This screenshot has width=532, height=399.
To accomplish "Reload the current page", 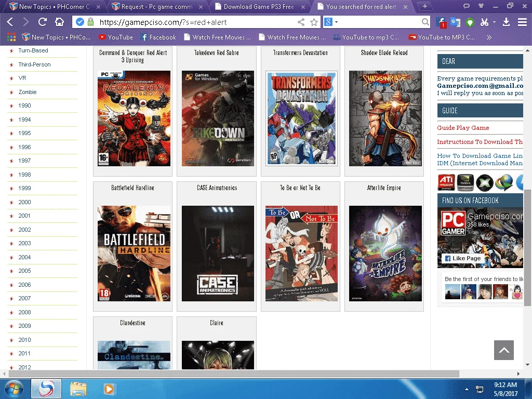I will pyautogui.click(x=43, y=22).
